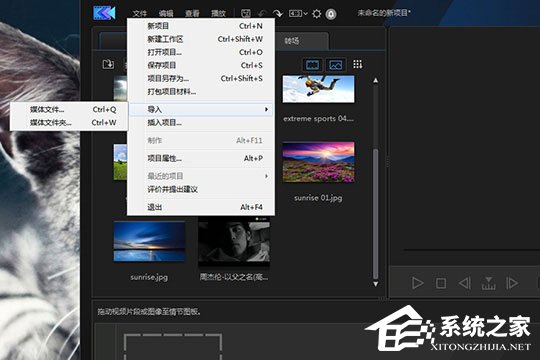Image resolution: width=540 pixels, height=360 pixels.
Task: Click the round notification bell icon
Action: pyautogui.click(x=331, y=14)
